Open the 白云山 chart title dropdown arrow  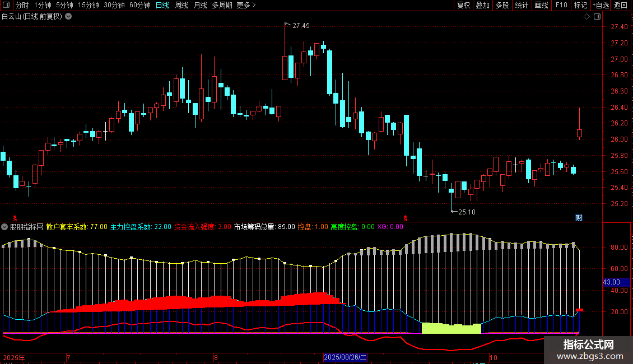[x=69, y=17]
